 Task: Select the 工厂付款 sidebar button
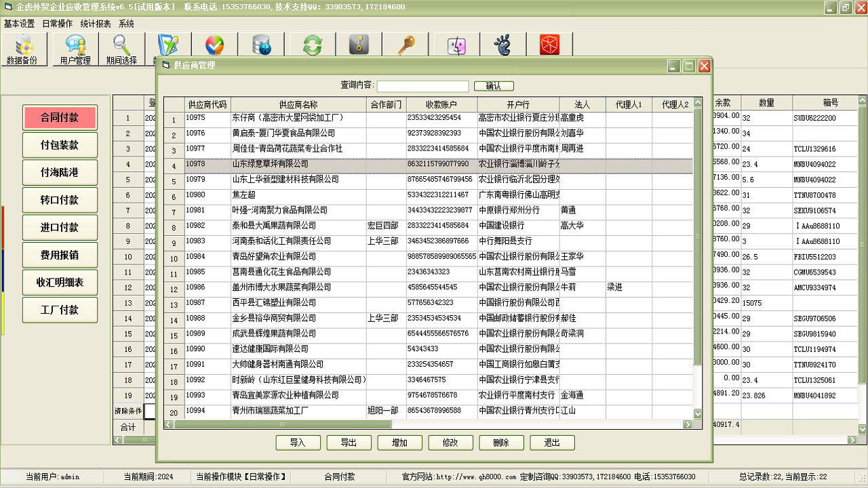click(60, 310)
